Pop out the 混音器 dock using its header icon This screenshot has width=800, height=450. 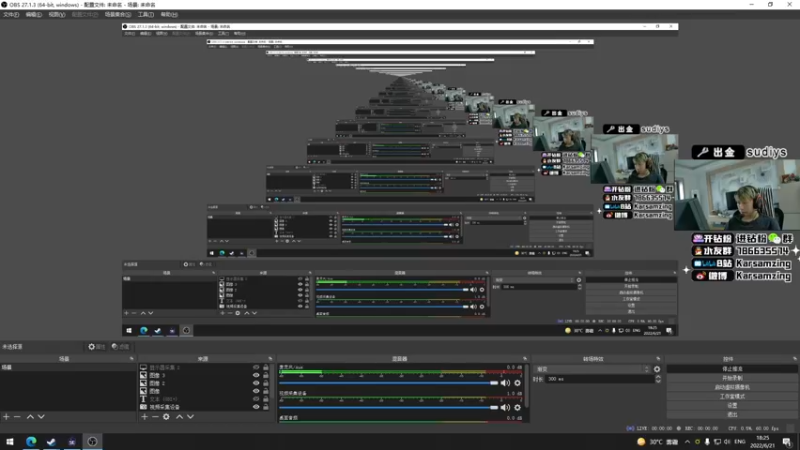525,359
